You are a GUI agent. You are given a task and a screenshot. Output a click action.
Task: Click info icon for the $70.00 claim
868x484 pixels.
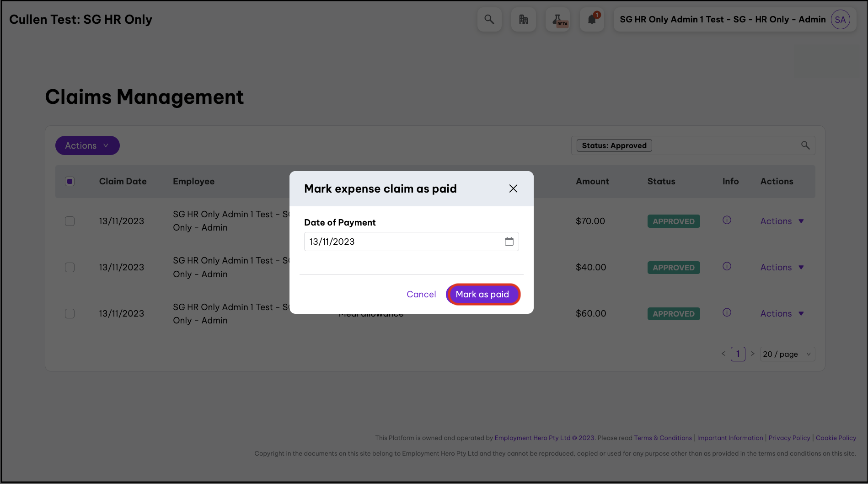tap(727, 220)
